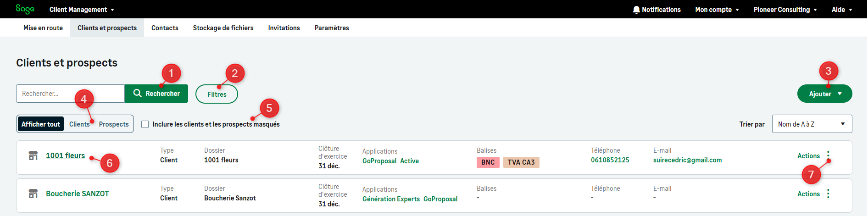
Task: Open the suirecedric@gmail.com email link
Action: tap(687, 160)
